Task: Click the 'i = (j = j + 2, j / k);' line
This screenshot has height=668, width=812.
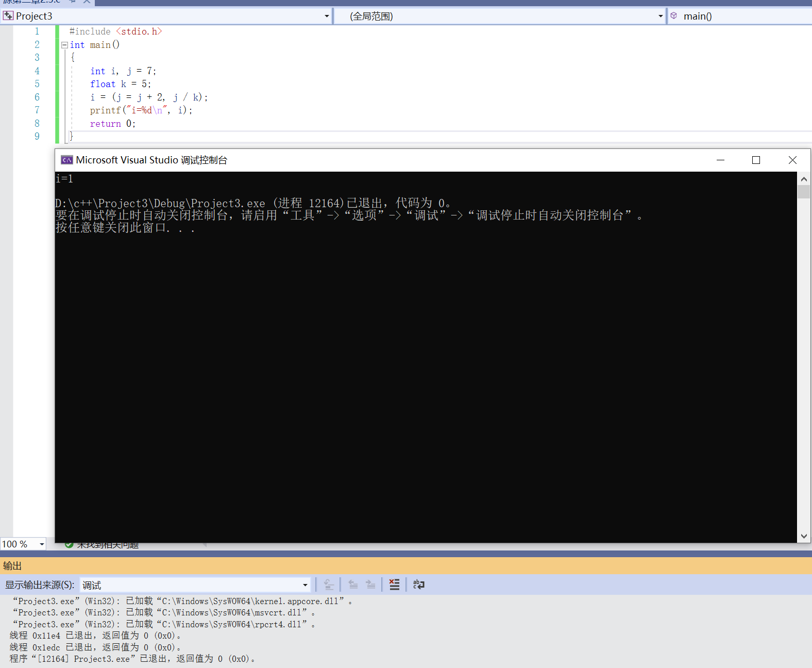Action: [149, 97]
